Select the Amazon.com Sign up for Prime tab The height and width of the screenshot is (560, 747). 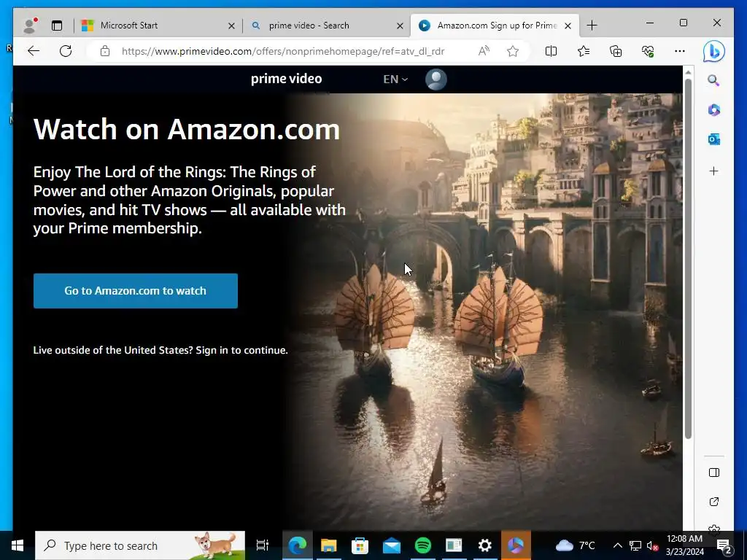click(497, 26)
